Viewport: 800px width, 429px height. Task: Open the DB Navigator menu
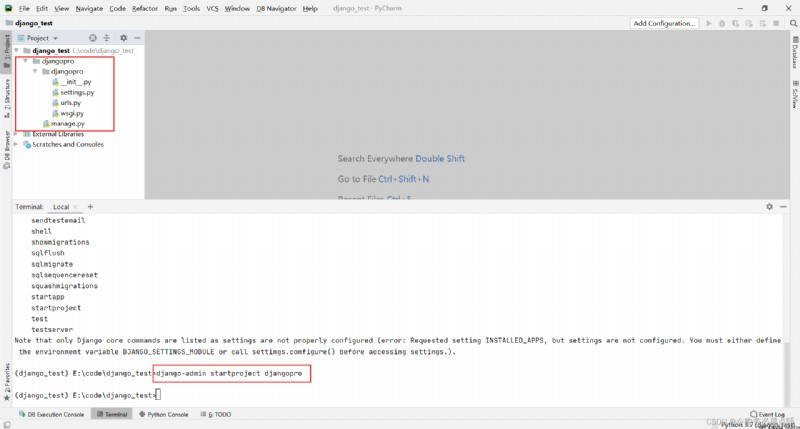point(276,9)
